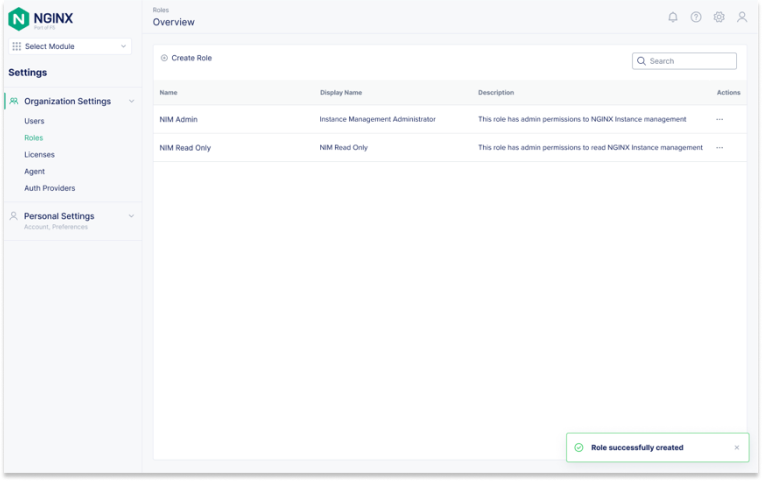Open Auth Providers in the sidebar
This screenshot has height=481, width=762.
coord(50,188)
